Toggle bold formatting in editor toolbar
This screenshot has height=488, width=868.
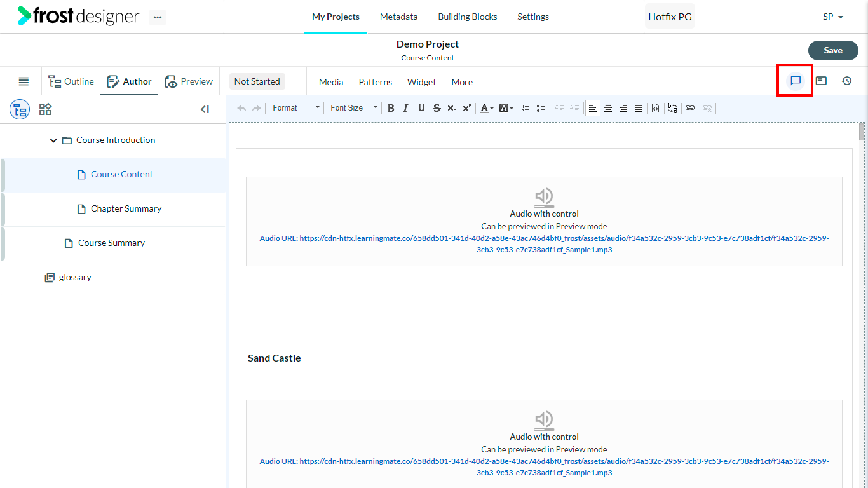tap(391, 108)
